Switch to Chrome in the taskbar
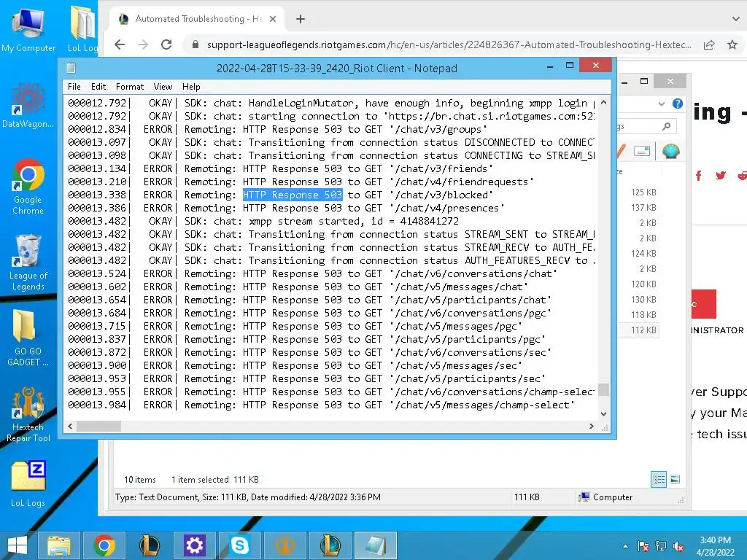This screenshot has height=560, width=747. click(x=104, y=545)
